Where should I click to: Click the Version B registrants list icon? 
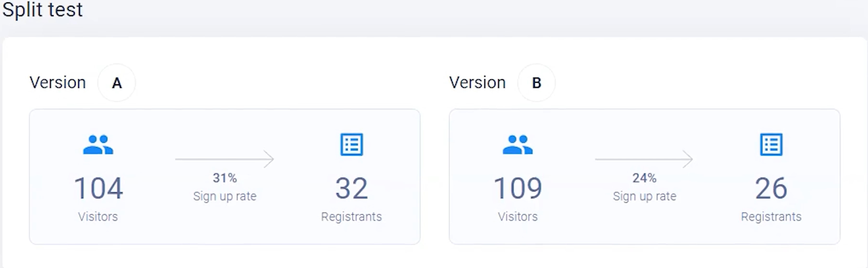pyautogui.click(x=771, y=145)
